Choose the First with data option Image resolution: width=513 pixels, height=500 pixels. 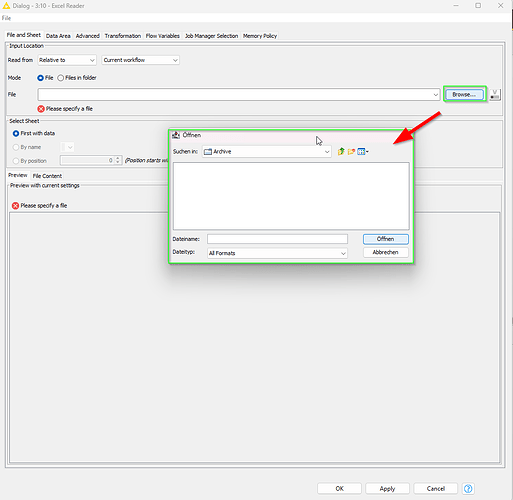tap(16, 133)
